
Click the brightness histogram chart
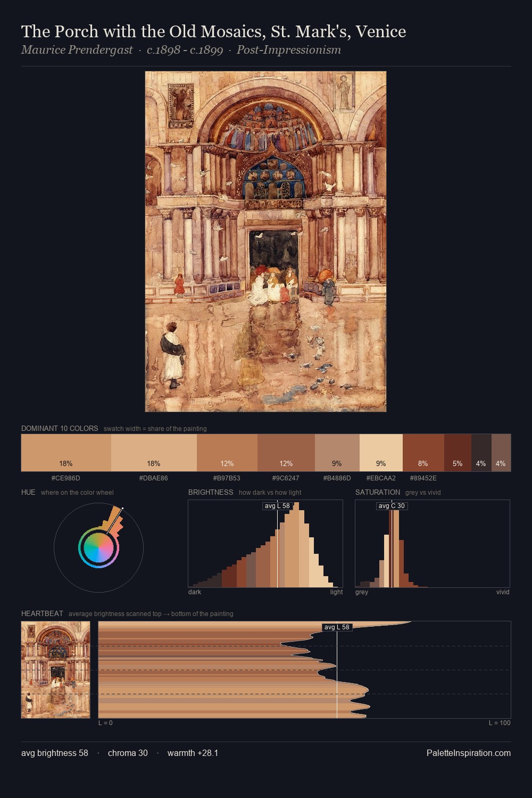265,544
